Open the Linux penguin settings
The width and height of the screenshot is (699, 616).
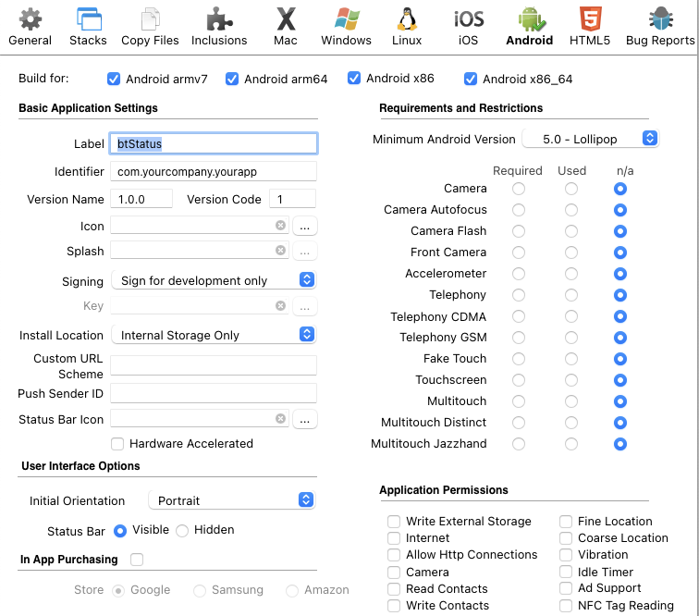click(x=407, y=26)
